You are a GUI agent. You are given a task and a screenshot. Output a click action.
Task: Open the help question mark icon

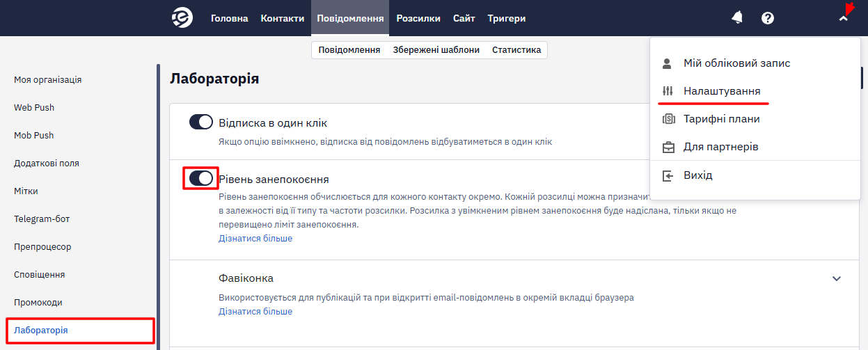tap(768, 18)
